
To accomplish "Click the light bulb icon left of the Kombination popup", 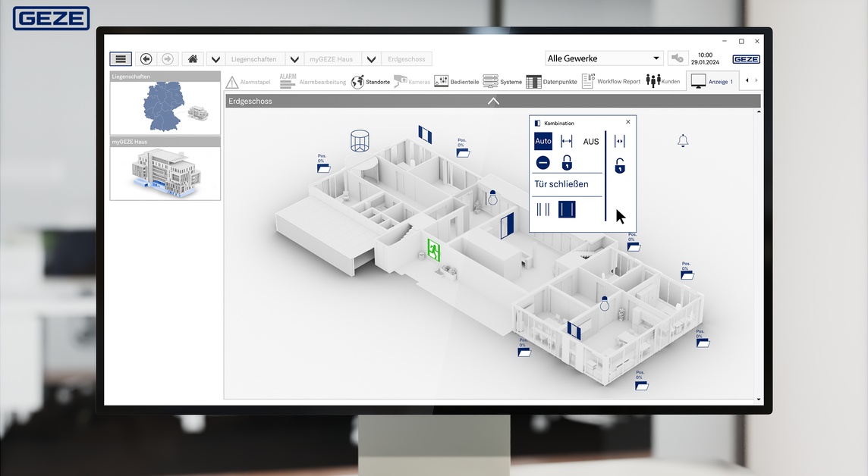I will pos(492,197).
